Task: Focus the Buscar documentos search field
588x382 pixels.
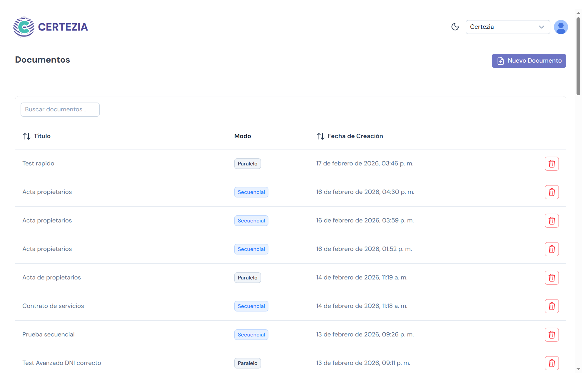Action: (x=60, y=110)
